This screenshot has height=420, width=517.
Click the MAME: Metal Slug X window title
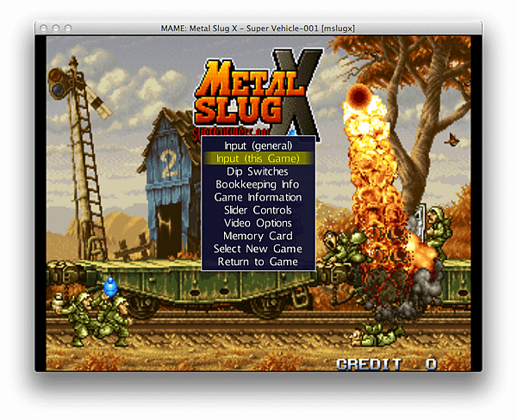click(258, 28)
